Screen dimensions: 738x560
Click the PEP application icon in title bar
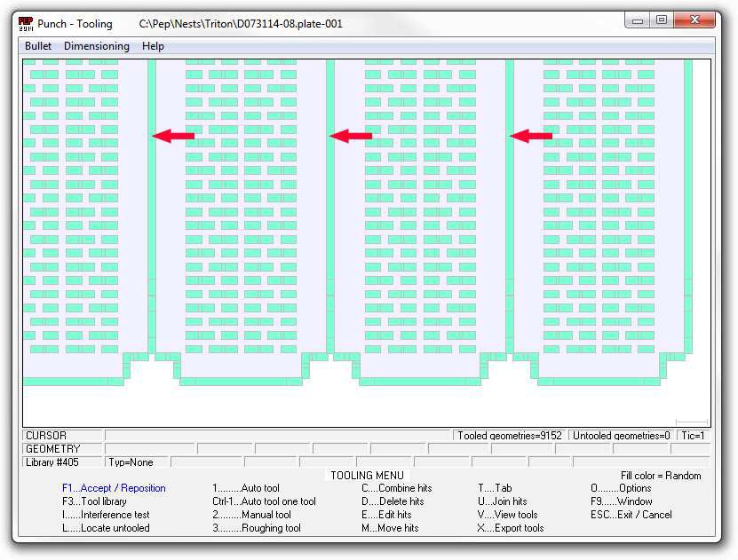coord(26,23)
